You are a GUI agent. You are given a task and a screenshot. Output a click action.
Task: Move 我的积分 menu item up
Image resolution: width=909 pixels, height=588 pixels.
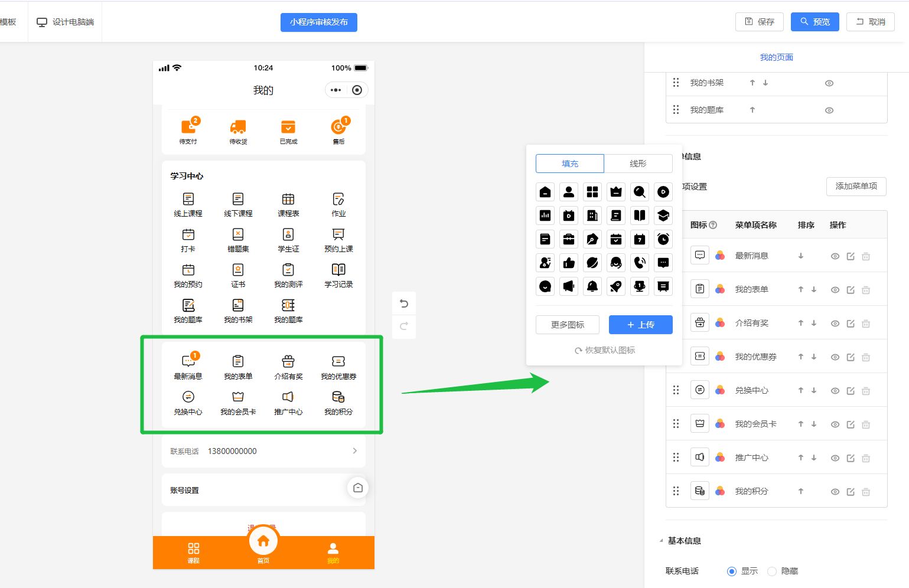click(x=801, y=491)
